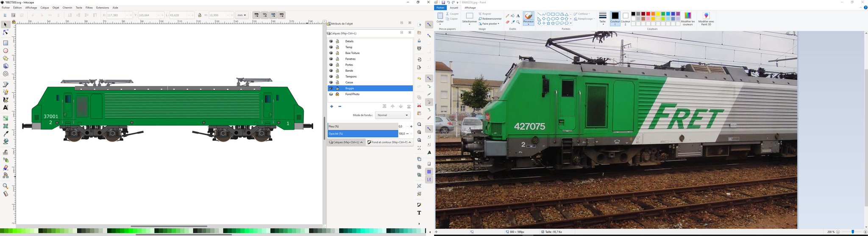
Task: Open the Extensions menu in Inkscape
Action: click(103, 8)
